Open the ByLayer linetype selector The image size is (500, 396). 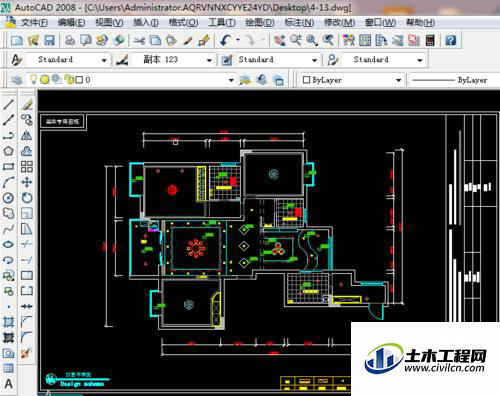click(453, 80)
